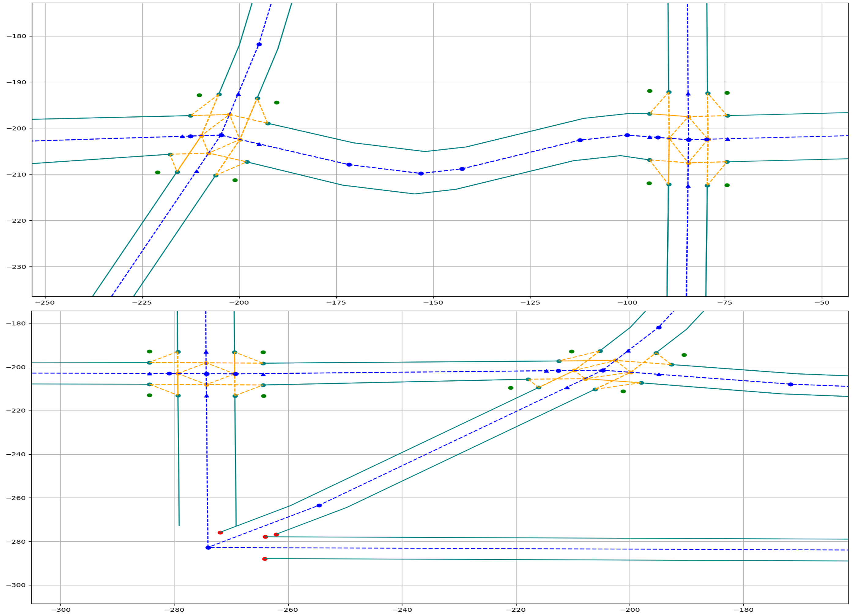
Task: Click bottom-right green dot of upper plot's right intersection
Action: point(727,185)
